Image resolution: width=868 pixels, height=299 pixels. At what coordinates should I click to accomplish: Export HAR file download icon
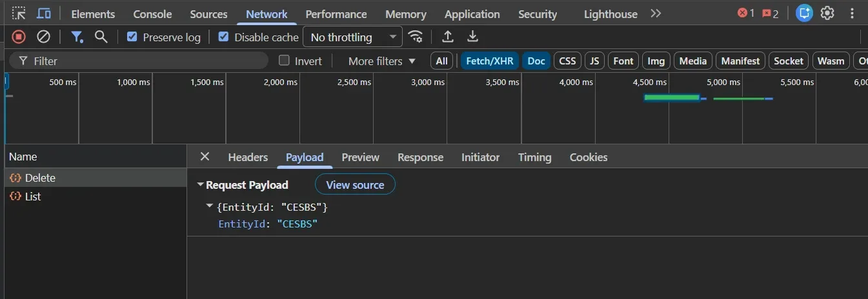(x=472, y=37)
